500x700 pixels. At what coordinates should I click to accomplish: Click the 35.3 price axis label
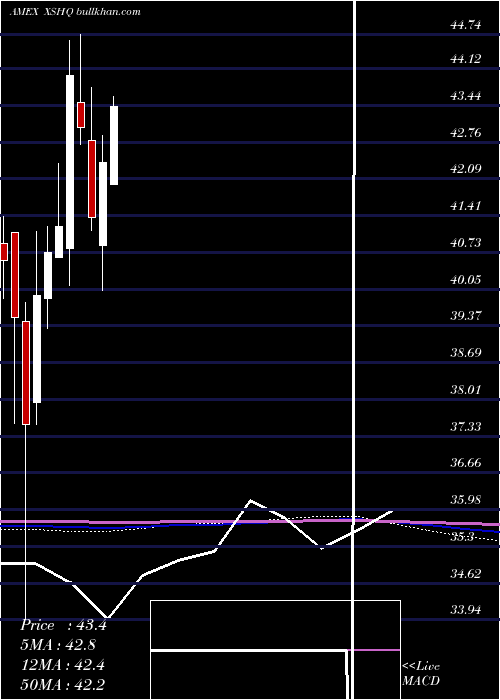[x=462, y=537]
